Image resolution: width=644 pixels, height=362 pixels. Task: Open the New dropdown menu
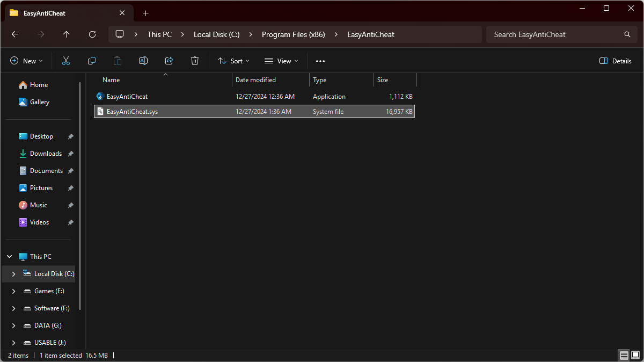(26, 61)
